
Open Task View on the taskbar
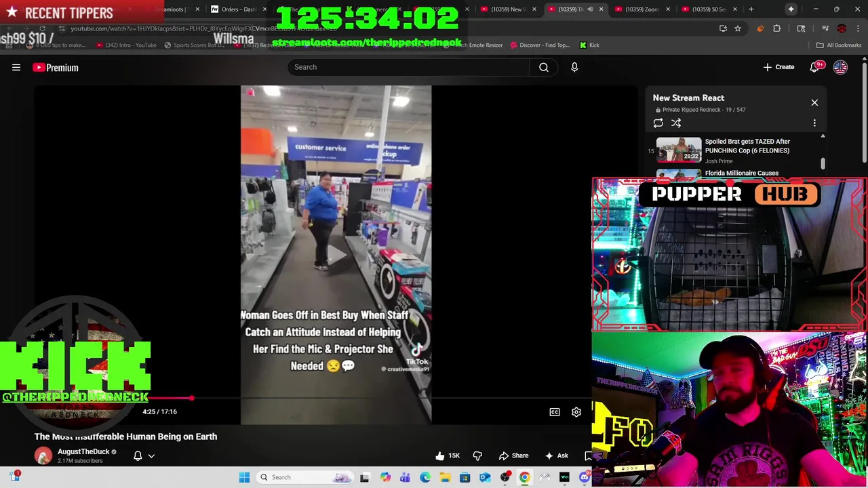coord(365,477)
